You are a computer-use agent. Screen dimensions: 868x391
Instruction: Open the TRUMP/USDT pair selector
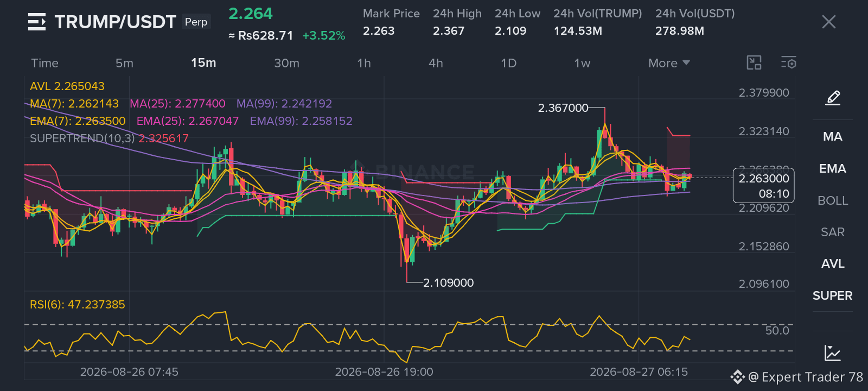click(x=116, y=22)
